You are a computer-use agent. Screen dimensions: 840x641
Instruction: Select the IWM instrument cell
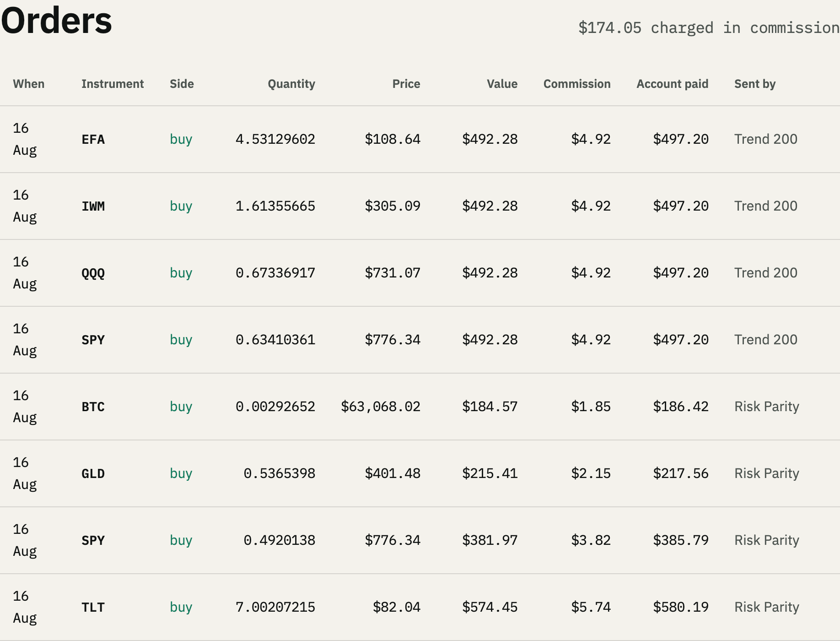[x=93, y=206]
